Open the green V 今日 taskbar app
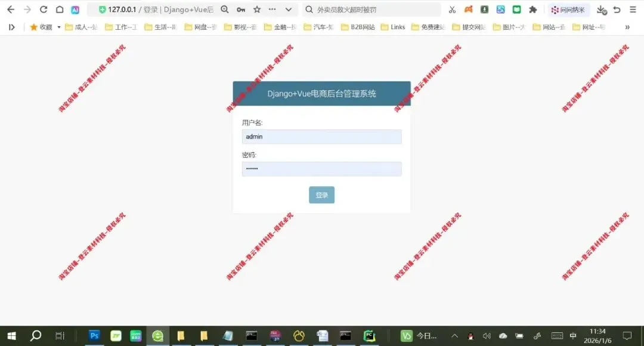 coord(419,336)
